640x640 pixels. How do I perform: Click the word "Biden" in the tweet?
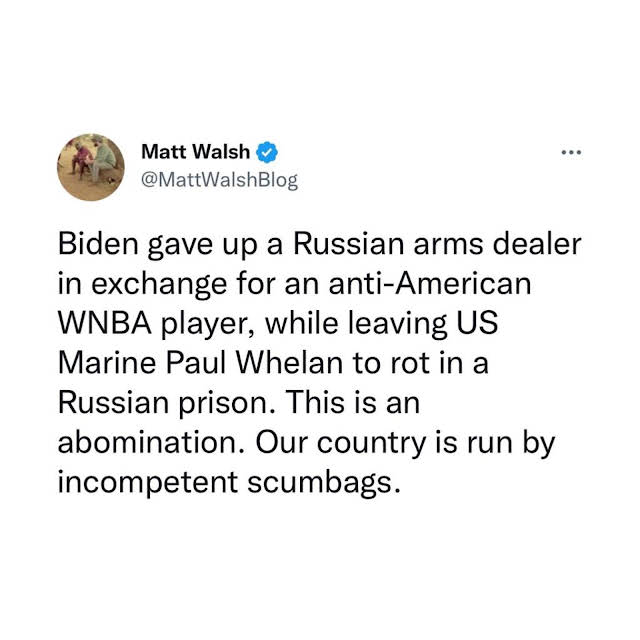(98, 244)
